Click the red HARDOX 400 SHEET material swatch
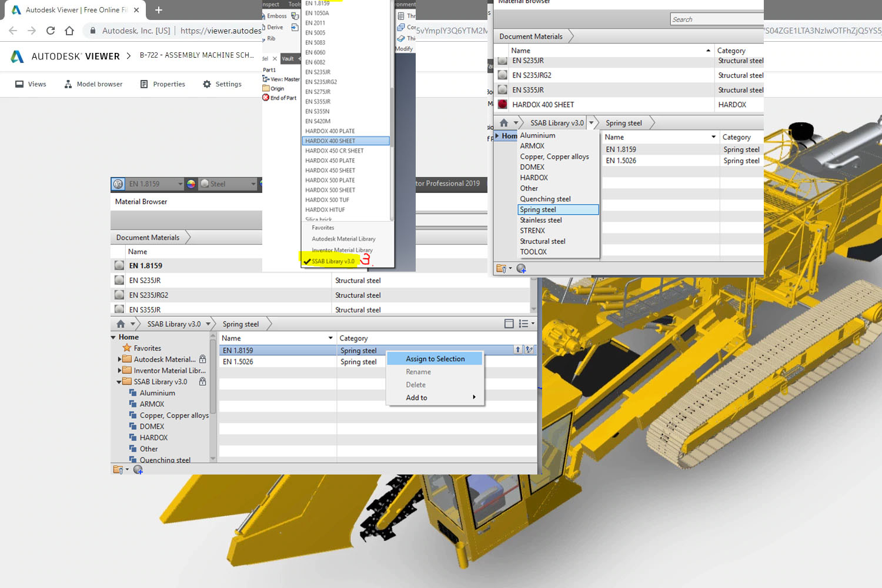This screenshot has height=588, width=882. 502,105
